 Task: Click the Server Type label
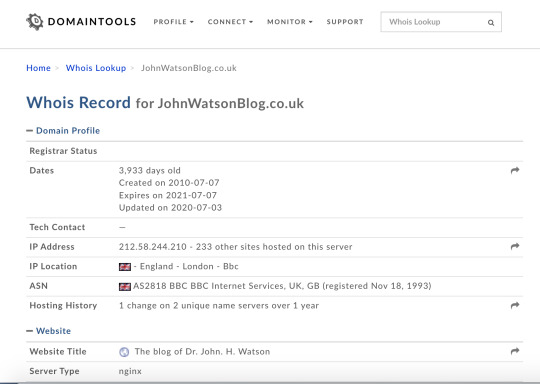tap(54, 371)
